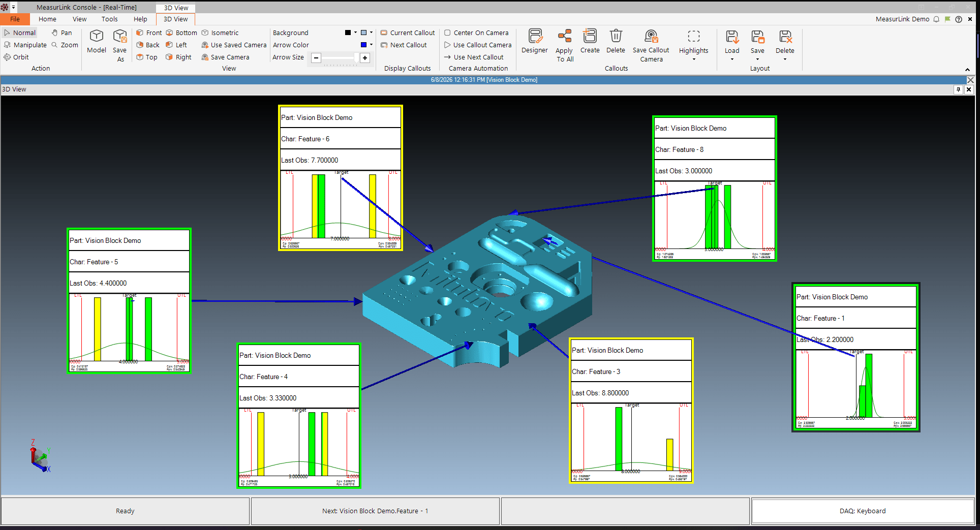Viewport: 980px width, 530px height.
Task: Select the Feature - 5 callout
Action: tap(129, 301)
